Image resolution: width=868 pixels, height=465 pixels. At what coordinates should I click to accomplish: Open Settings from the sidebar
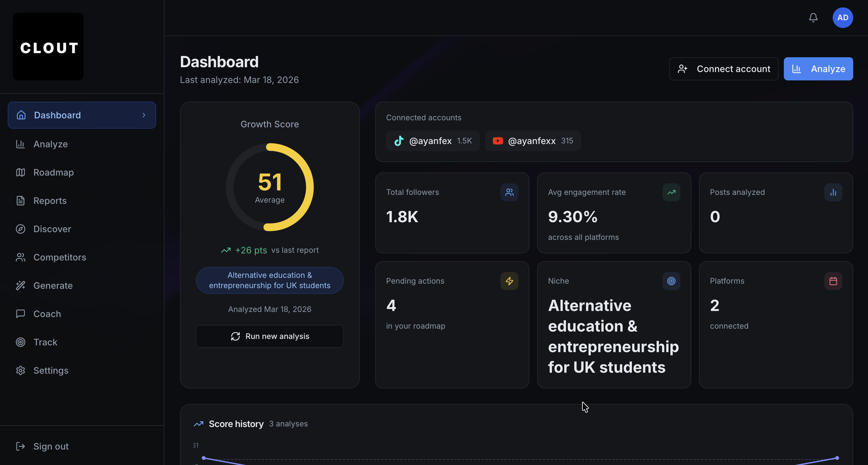[50, 370]
